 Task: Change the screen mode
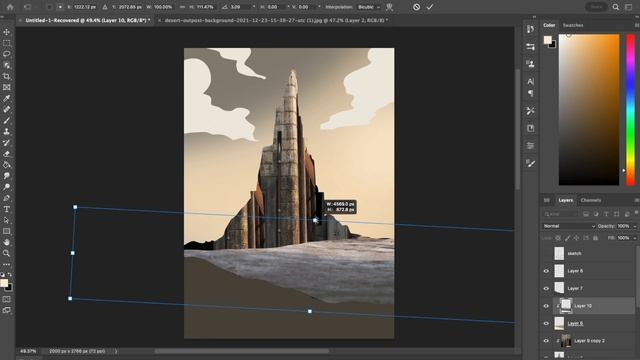7,310
